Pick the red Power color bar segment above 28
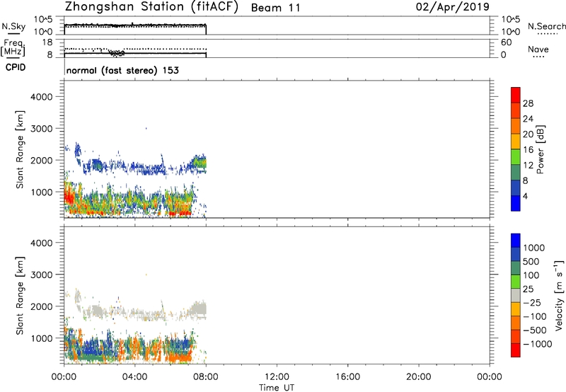 point(516,96)
